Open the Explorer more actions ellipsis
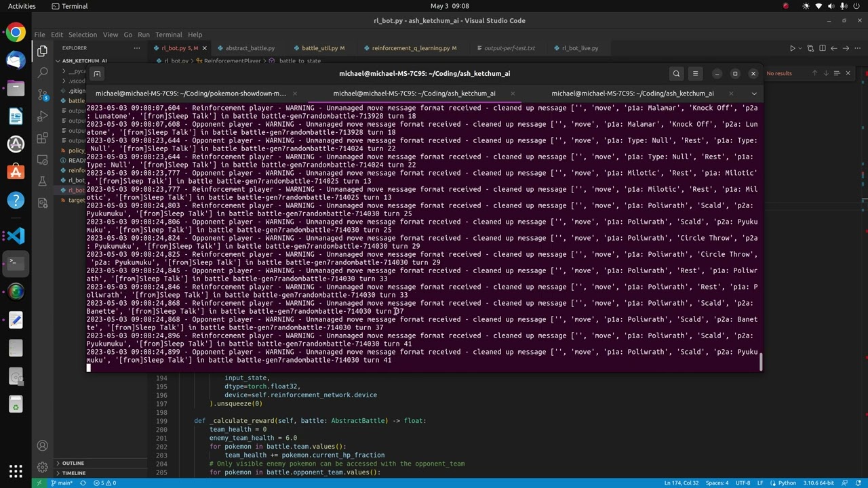Viewport: 868px width, 488px height. click(x=137, y=48)
